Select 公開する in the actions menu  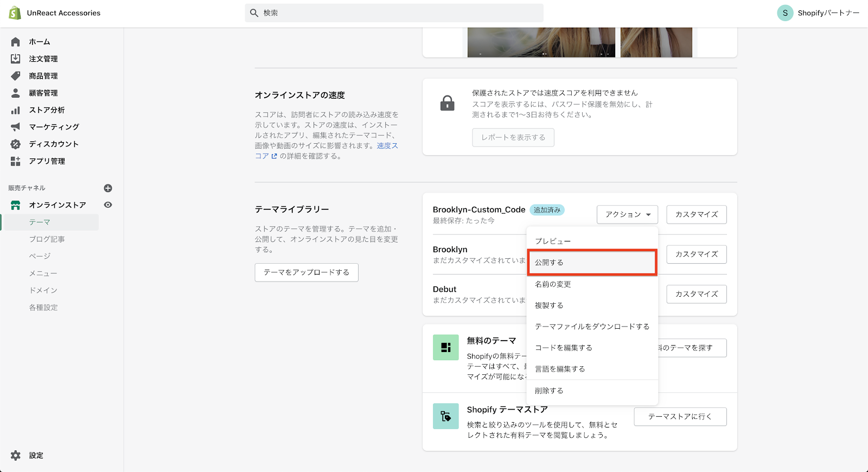coord(591,263)
